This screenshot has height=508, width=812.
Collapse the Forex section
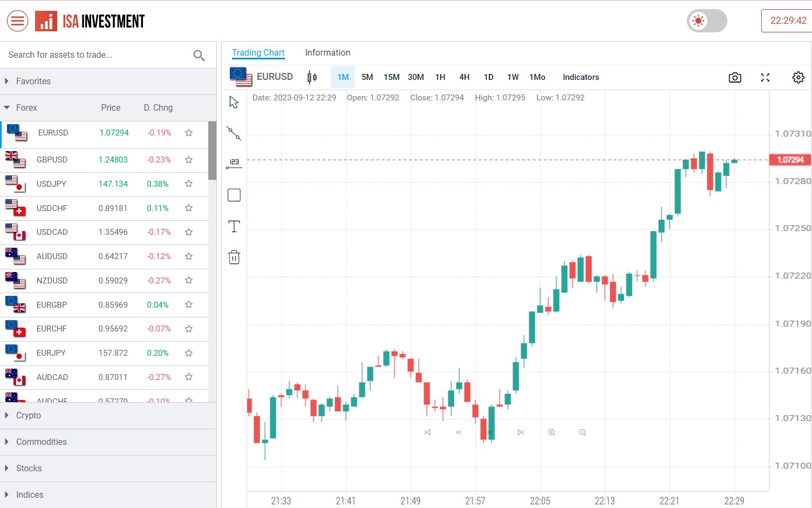108,108
